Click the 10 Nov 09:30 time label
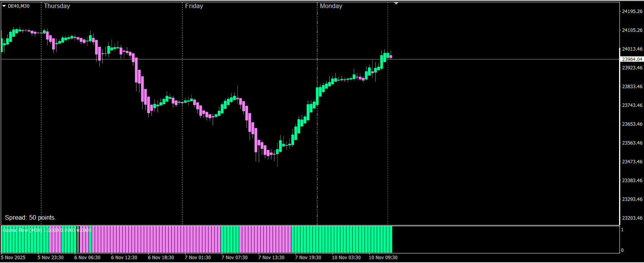 pos(383,258)
